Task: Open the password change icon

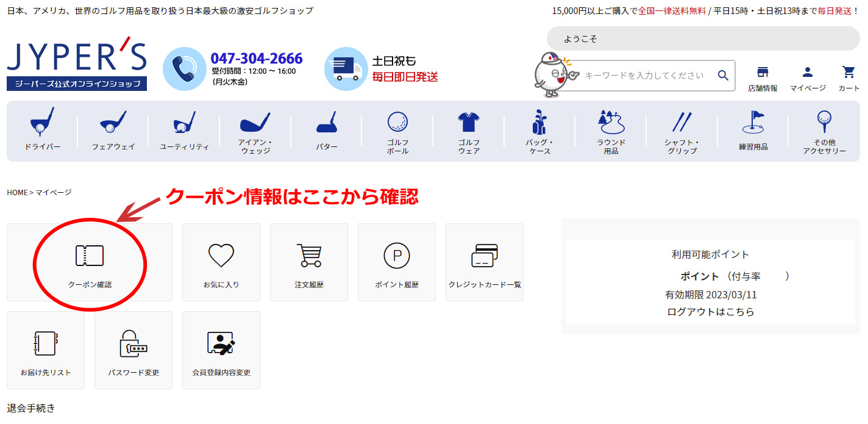Action: [x=133, y=344]
